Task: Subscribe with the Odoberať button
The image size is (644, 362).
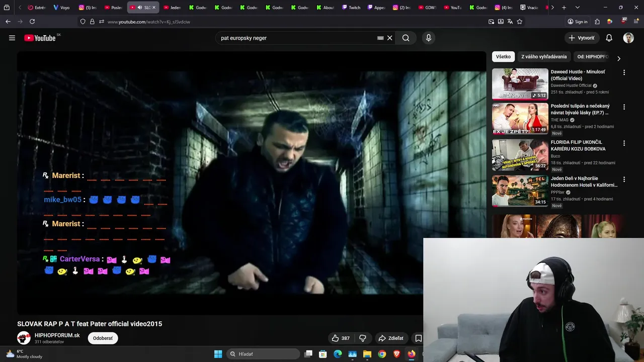Action: 103,338
